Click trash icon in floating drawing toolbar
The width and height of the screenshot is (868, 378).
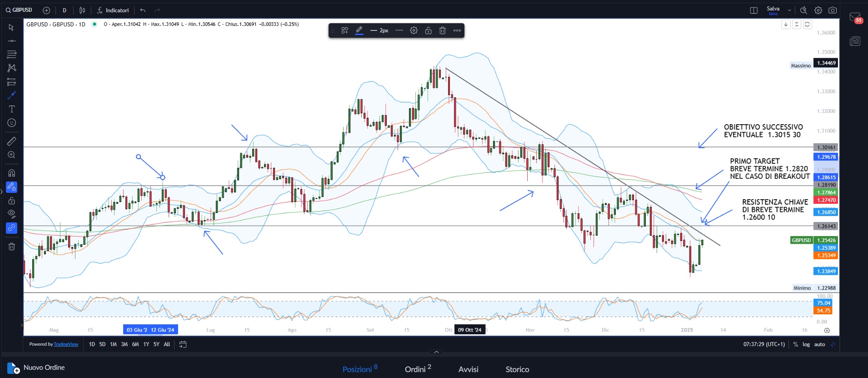[443, 30]
